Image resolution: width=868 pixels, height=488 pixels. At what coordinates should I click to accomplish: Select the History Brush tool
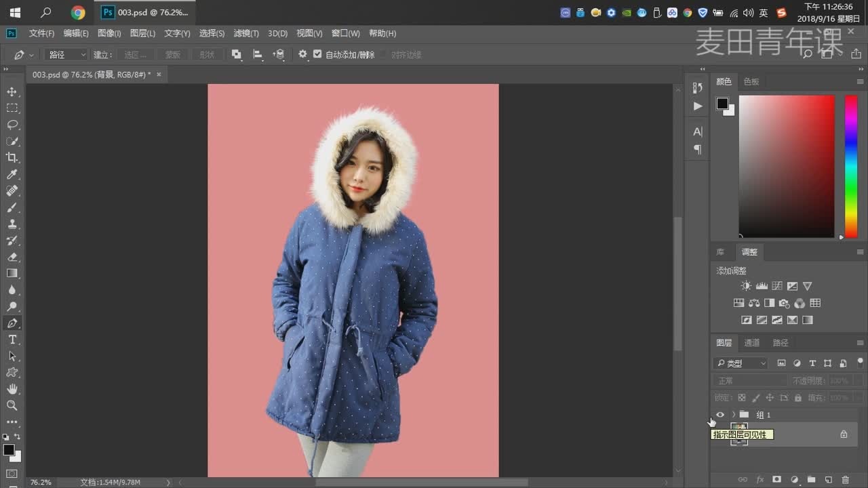click(x=12, y=241)
